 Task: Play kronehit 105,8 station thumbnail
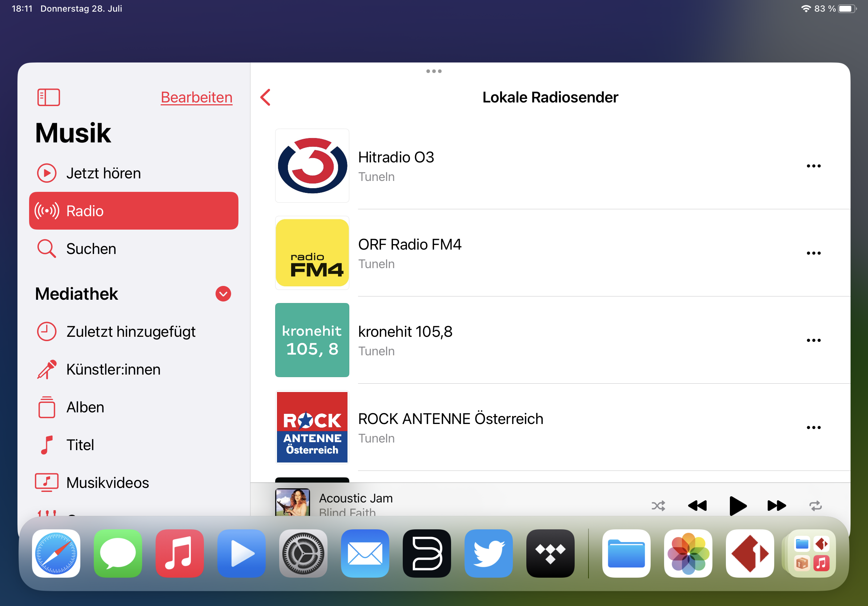[x=312, y=340]
